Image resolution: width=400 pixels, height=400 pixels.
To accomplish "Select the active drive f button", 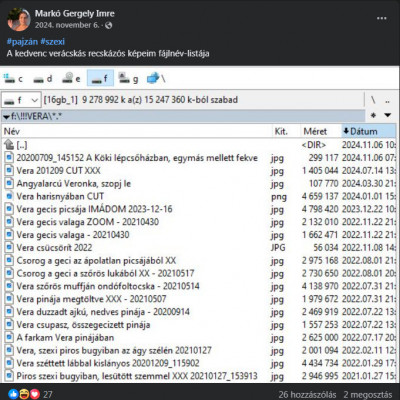I will [x=100, y=79].
